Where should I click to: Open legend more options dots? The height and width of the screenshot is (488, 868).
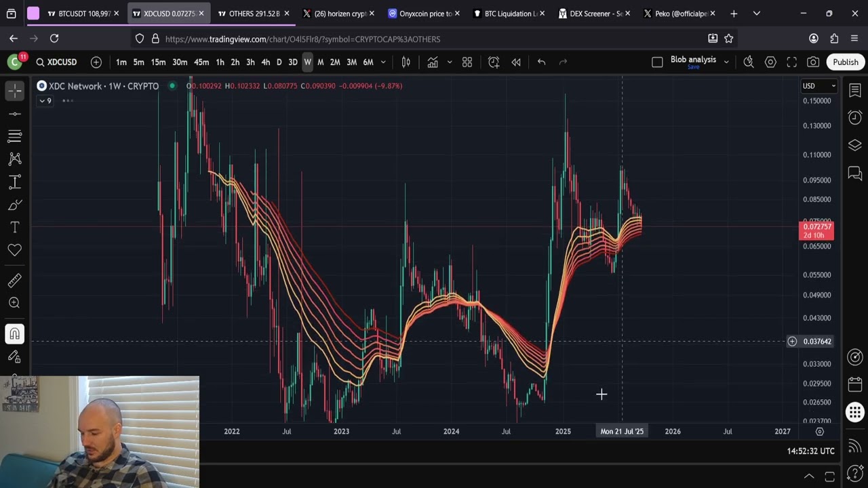(x=68, y=101)
